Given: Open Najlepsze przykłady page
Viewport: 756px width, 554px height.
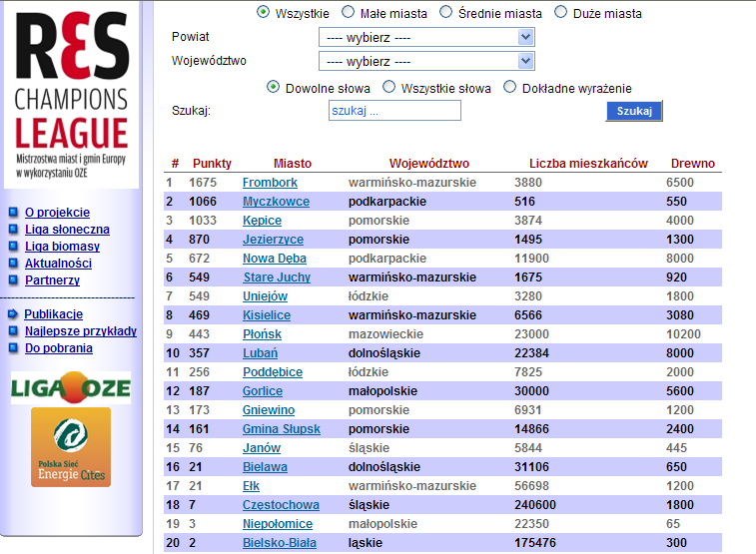Looking at the screenshot, I should [x=81, y=331].
